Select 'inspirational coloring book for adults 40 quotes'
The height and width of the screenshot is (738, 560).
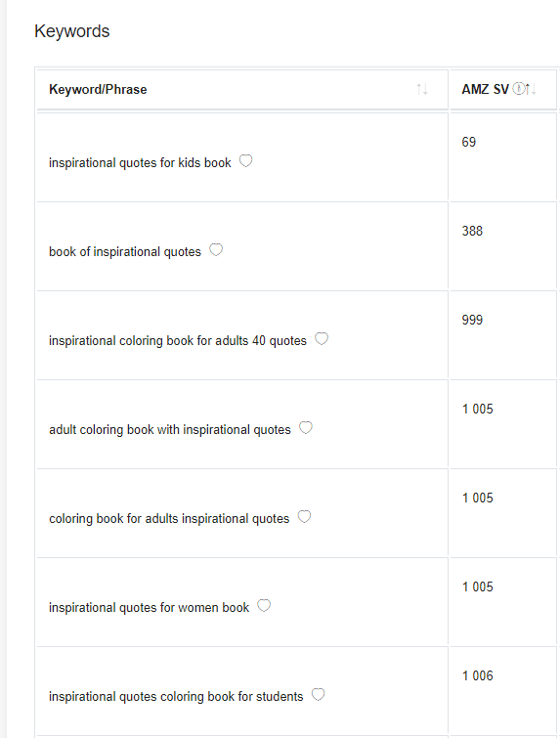pyautogui.click(x=178, y=341)
